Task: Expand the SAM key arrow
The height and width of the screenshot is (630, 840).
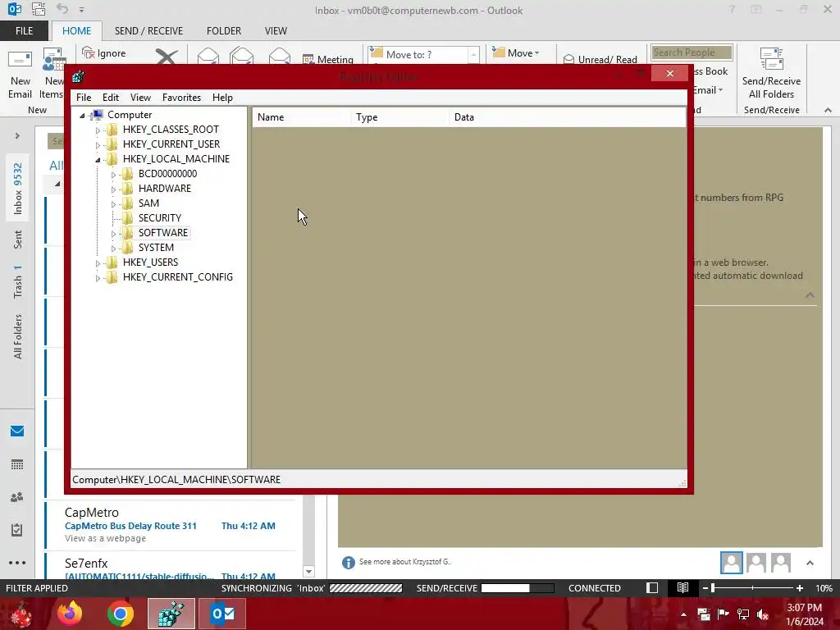Action: pyautogui.click(x=113, y=204)
